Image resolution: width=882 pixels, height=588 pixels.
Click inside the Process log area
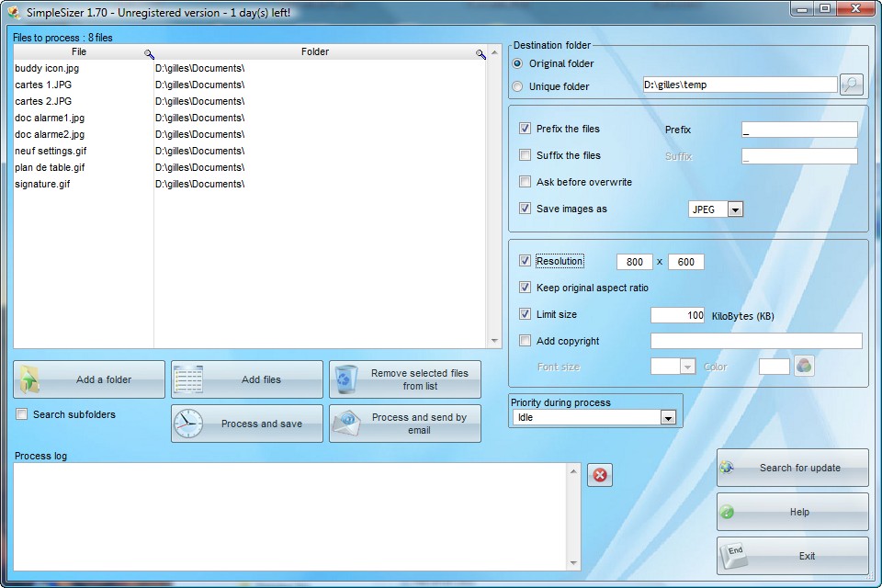(x=290, y=516)
